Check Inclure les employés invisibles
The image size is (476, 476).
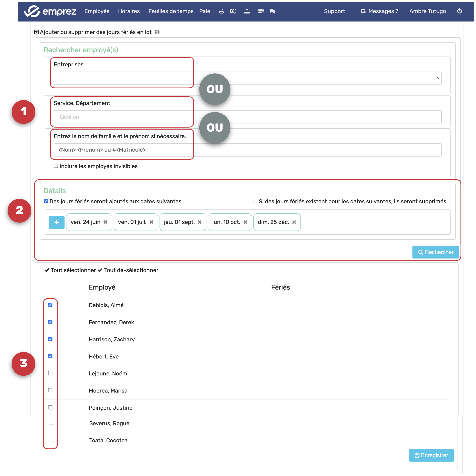point(56,166)
